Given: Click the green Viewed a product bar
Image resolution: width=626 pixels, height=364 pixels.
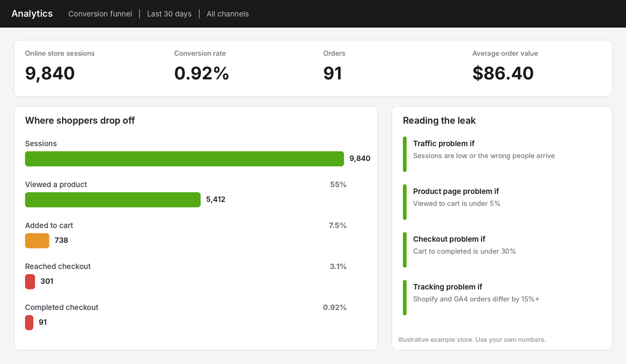Looking at the screenshot, I should 113,200.
